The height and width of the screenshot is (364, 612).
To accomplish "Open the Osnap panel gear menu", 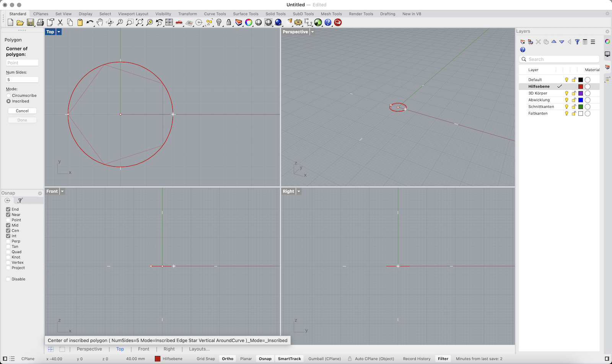I will pos(40,193).
